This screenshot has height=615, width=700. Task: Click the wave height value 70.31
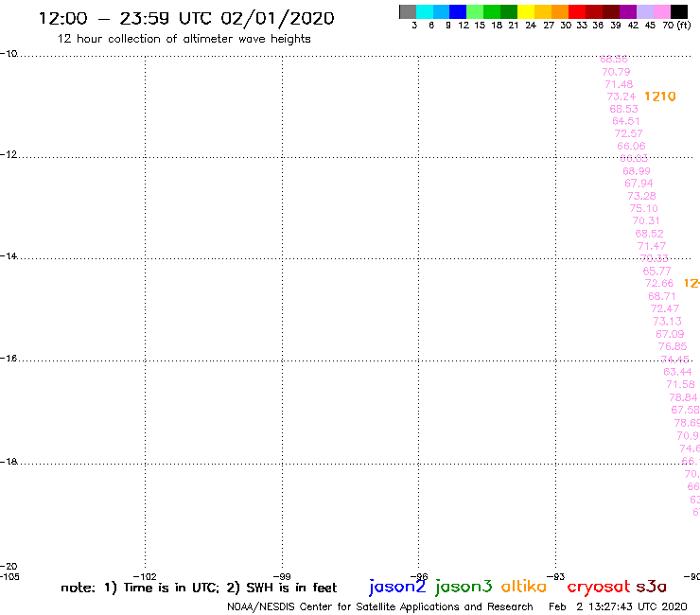click(646, 220)
